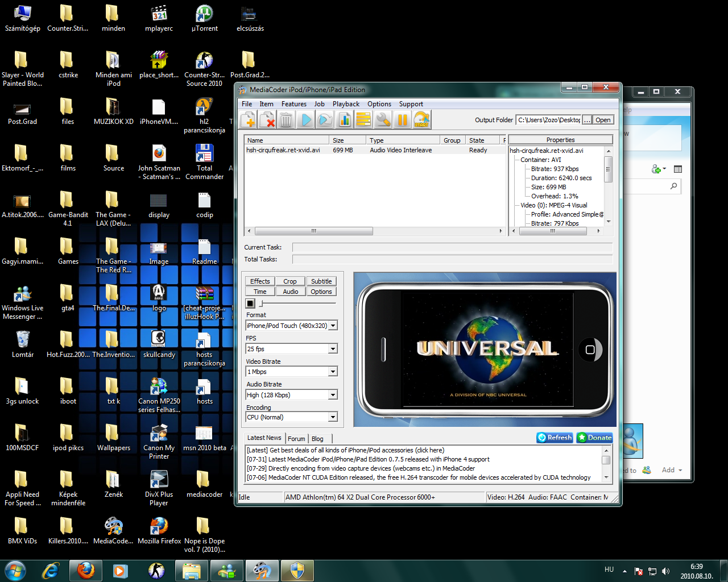This screenshot has height=582, width=728.
Task: Open Windows Media Player from the taskbar
Action: pyautogui.click(x=121, y=570)
